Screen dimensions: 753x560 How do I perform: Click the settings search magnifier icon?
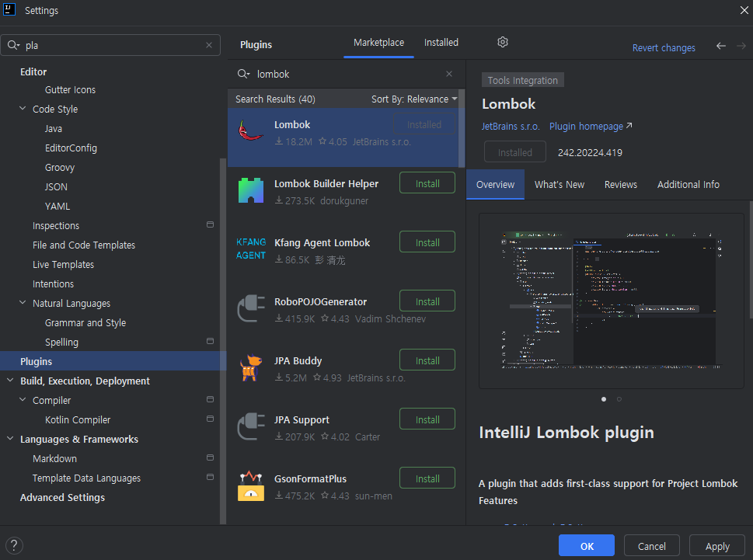[x=13, y=45]
